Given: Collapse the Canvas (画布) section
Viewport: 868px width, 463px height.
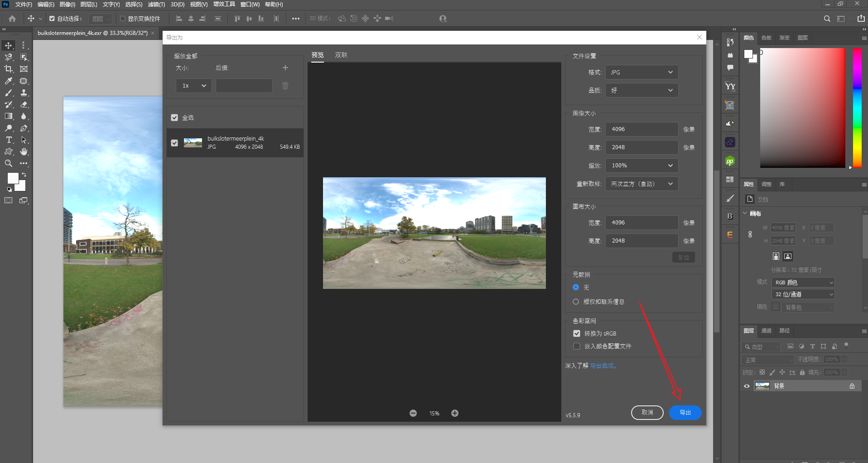Looking at the screenshot, I should click(745, 213).
